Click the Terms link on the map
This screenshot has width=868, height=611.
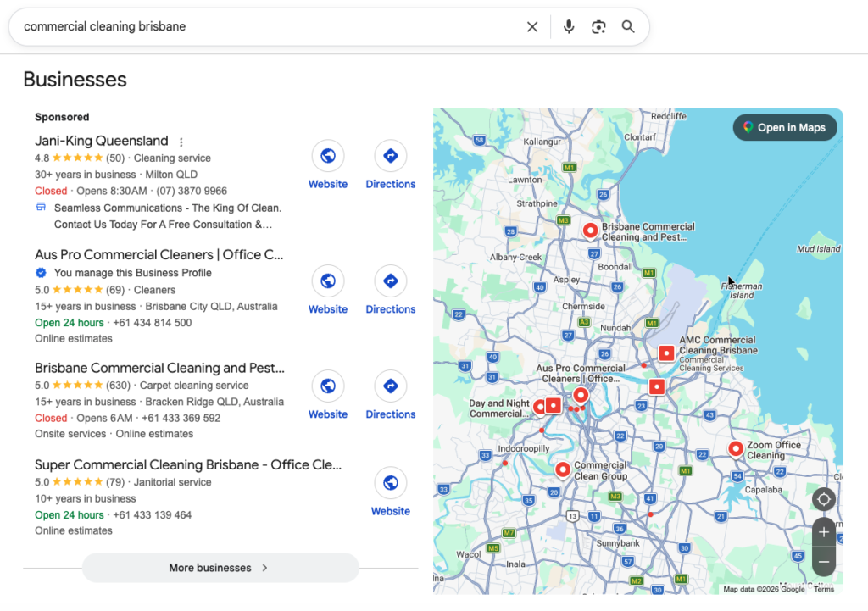(x=824, y=590)
